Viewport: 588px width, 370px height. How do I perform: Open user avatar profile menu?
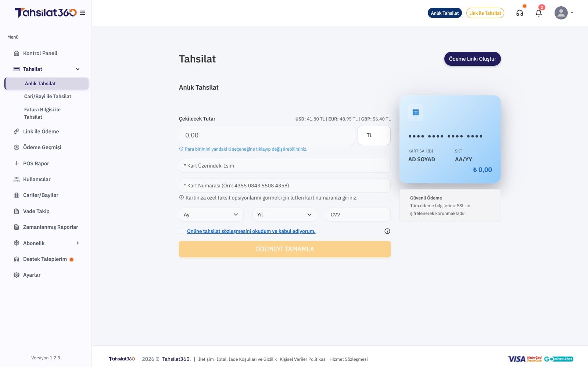(561, 13)
